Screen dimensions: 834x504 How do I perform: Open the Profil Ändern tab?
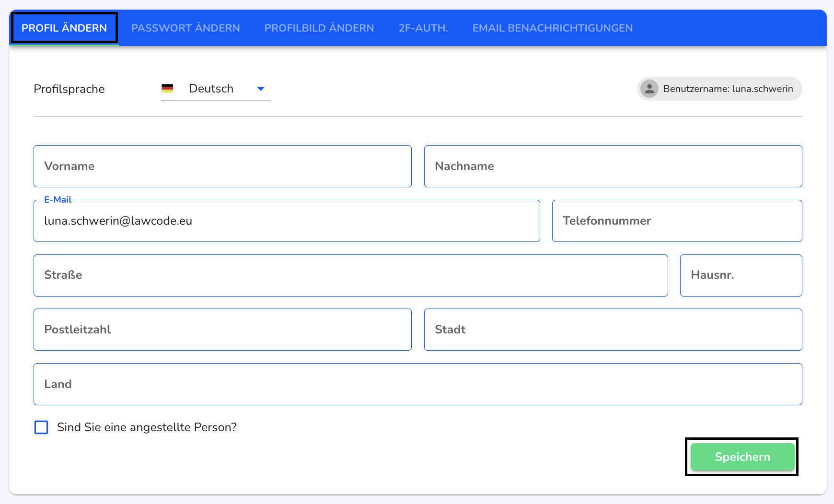[64, 28]
